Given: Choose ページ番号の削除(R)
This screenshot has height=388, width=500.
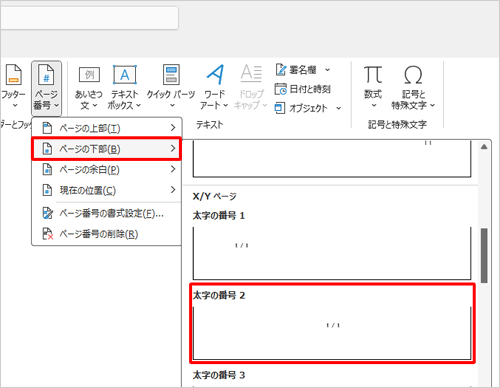Looking at the screenshot, I should [107, 234].
